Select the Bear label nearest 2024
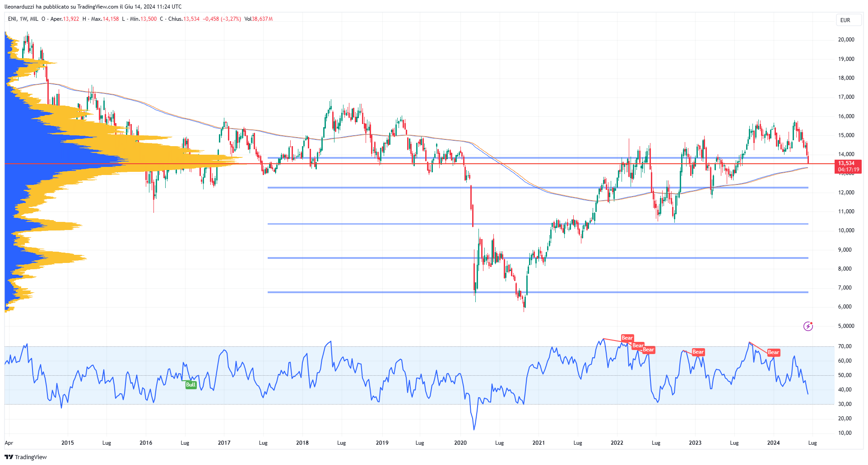868x465 pixels. click(x=773, y=352)
